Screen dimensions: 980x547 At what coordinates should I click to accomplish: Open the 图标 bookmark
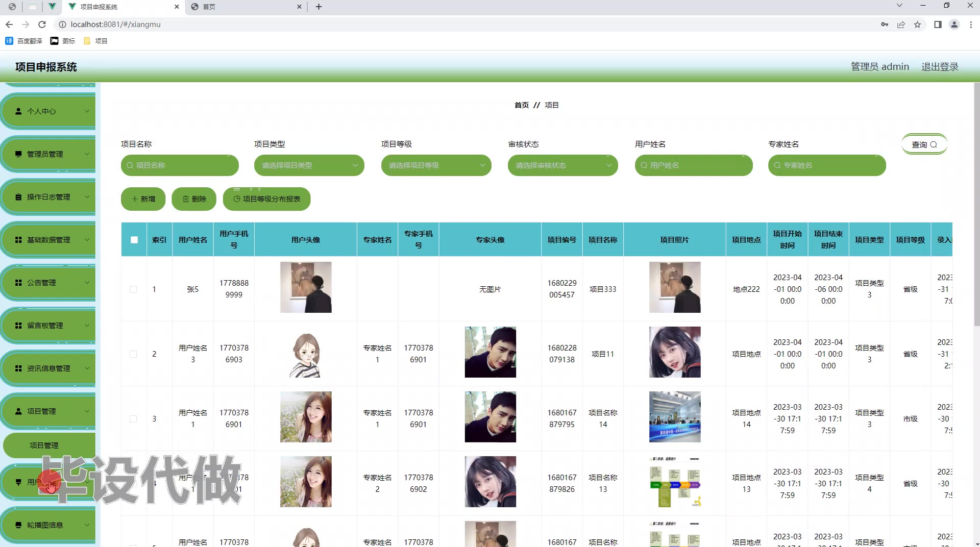pos(63,41)
